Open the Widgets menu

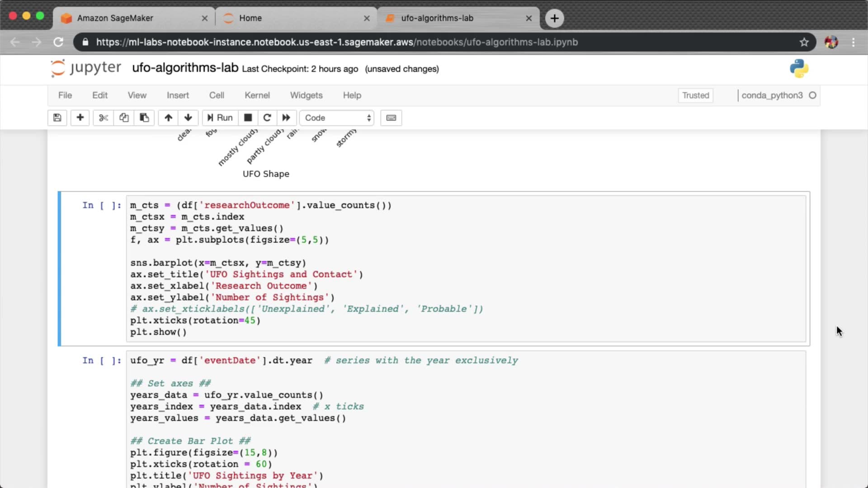(x=306, y=95)
